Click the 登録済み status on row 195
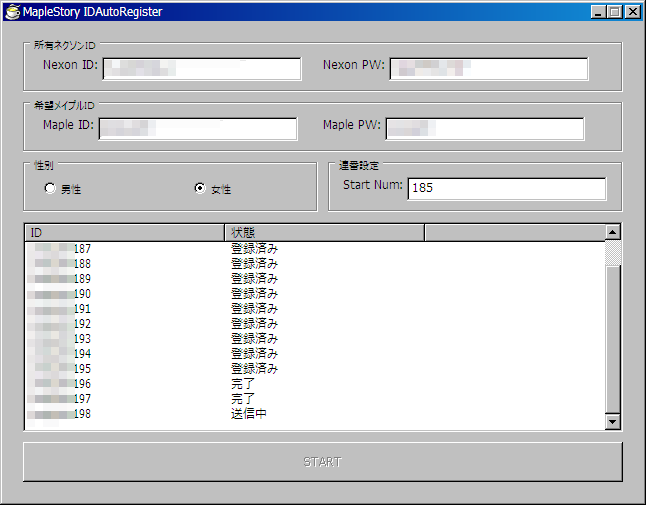Viewport: 646px width, 505px height. pos(254,369)
